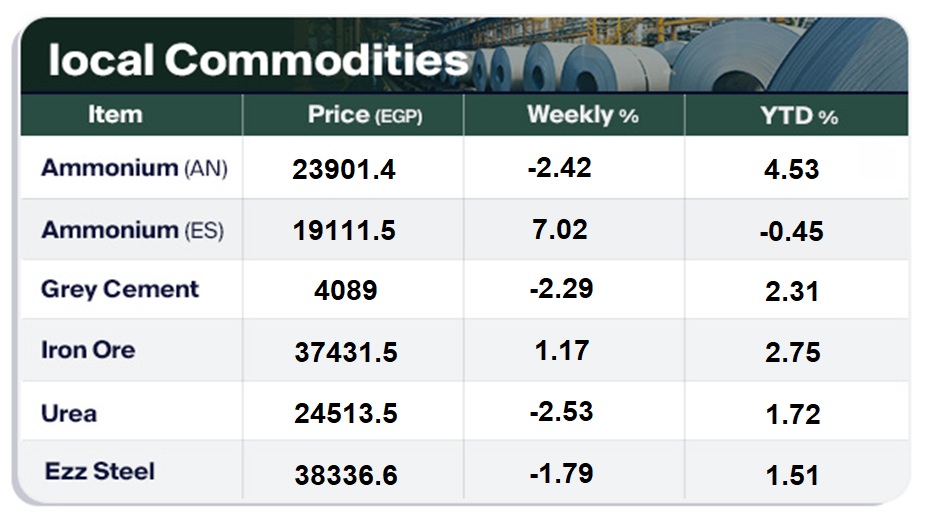
Task: Select the Ammonium (AN) row label
Action: tap(134, 168)
